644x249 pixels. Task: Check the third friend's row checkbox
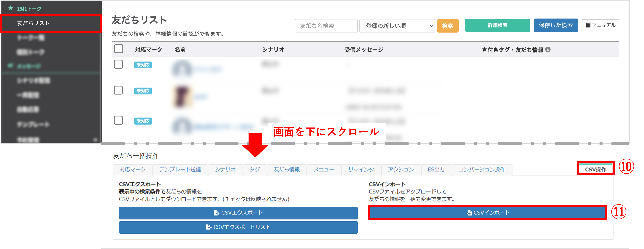coord(118,120)
